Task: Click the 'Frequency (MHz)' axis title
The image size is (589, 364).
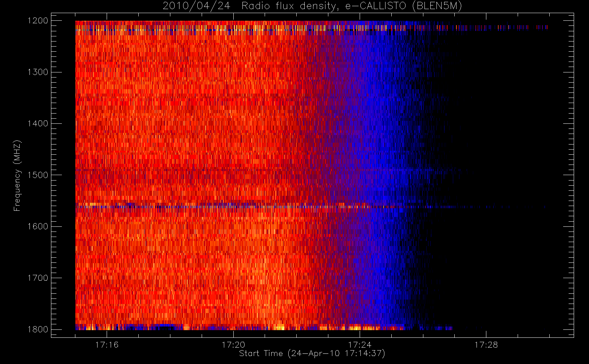Action: tap(17, 175)
